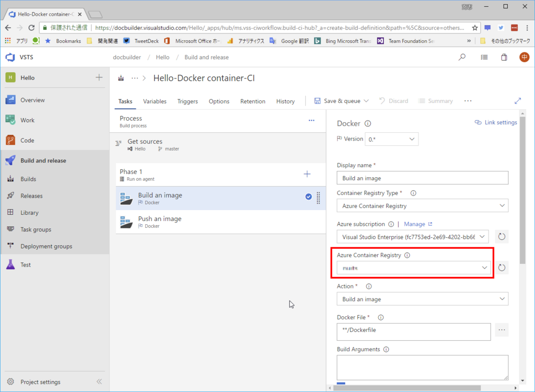The width and height of the screenshot is (535, 392).
Task: Open Link settings
Action: pyautogui.click(x=496, y=122)
